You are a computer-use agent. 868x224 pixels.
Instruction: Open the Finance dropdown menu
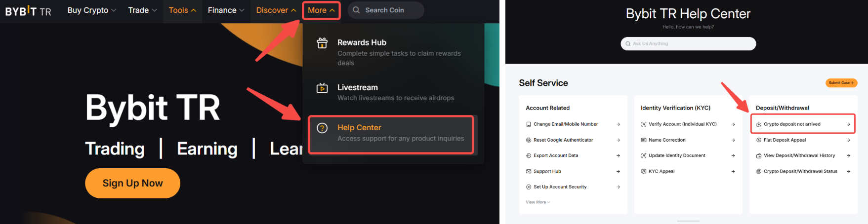coord(226,10)
